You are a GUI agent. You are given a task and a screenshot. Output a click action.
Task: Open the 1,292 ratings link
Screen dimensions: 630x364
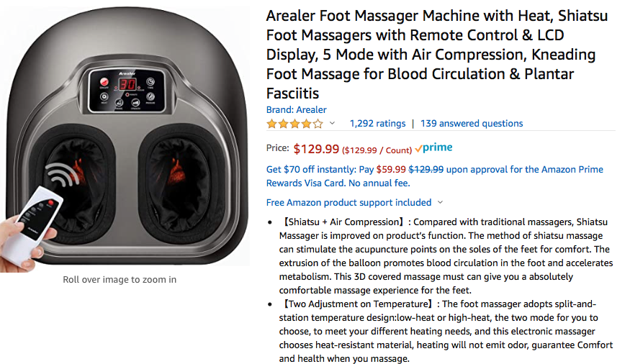click(x=377, y=124)
